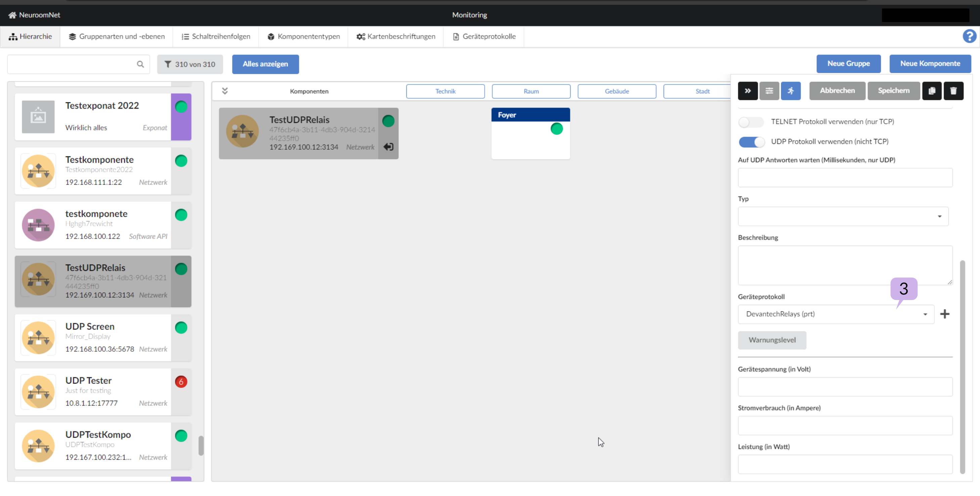Click Warnungslevel button
Image resolution: width=980 pixels, height=496 pixels.
pyautogui.click(x=773, y=340)
